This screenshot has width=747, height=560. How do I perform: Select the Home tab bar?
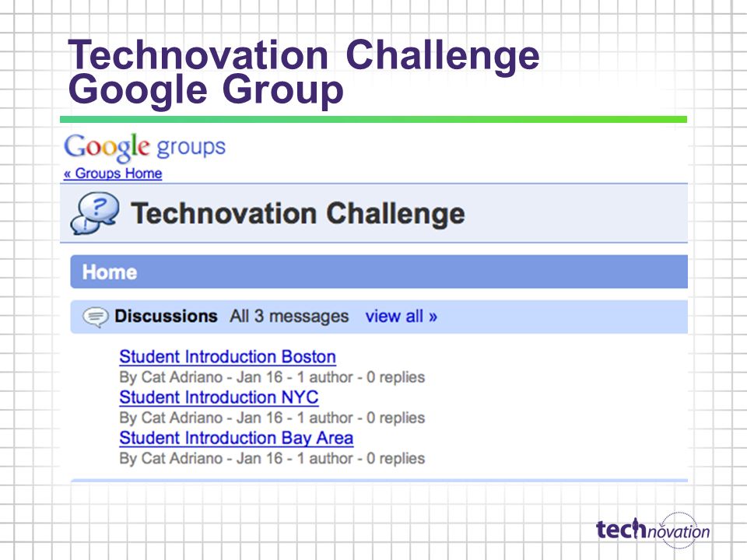379,272
